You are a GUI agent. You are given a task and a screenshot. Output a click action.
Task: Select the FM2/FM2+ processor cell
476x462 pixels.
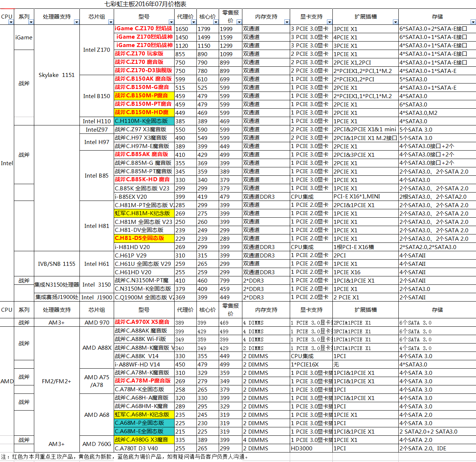(56, 381)
